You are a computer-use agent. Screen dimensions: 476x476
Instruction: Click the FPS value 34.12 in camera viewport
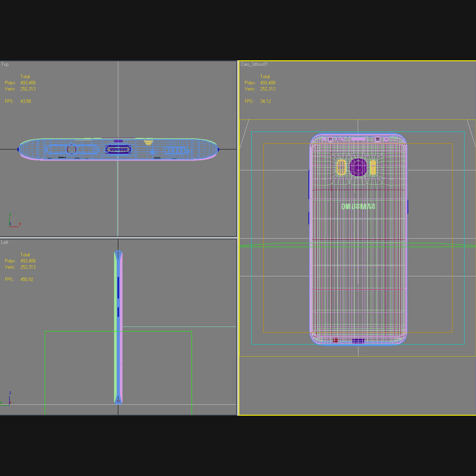tap(266, 101)
